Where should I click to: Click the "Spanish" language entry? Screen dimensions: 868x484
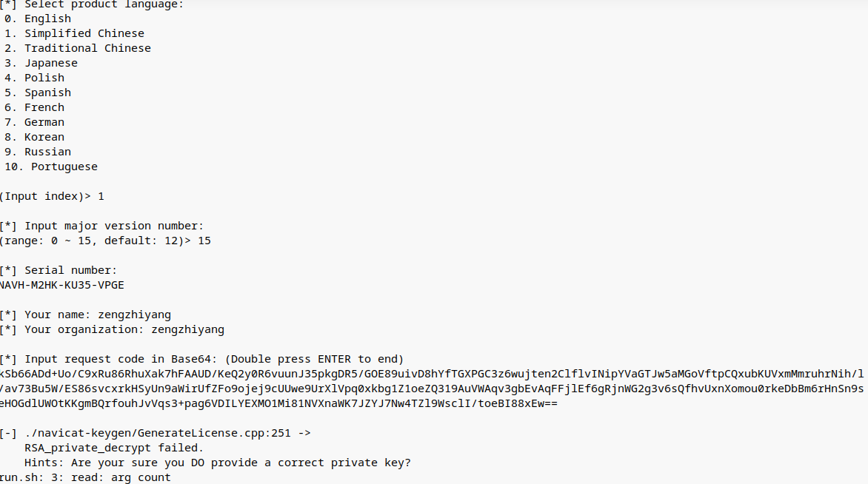click(47, 93)
